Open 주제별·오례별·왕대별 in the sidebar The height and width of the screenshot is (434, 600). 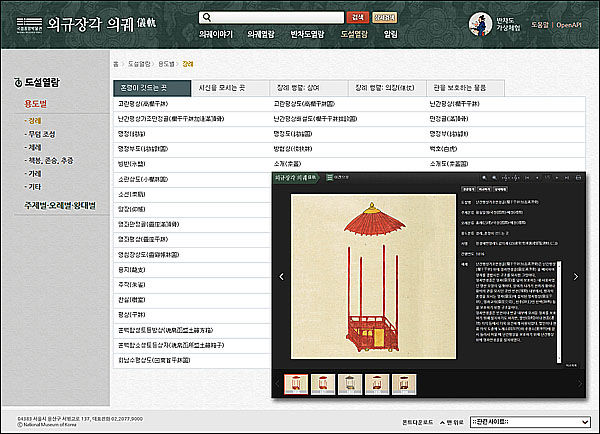[60, 206]
